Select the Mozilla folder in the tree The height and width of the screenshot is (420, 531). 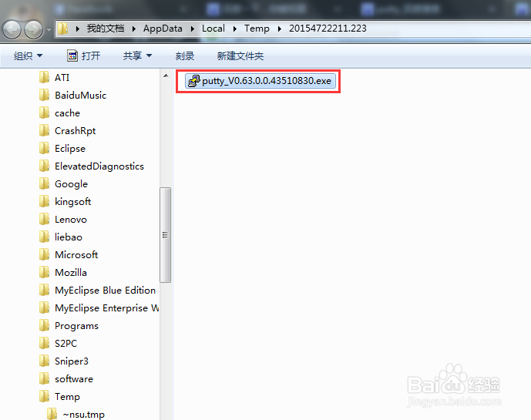click(71, 272)
